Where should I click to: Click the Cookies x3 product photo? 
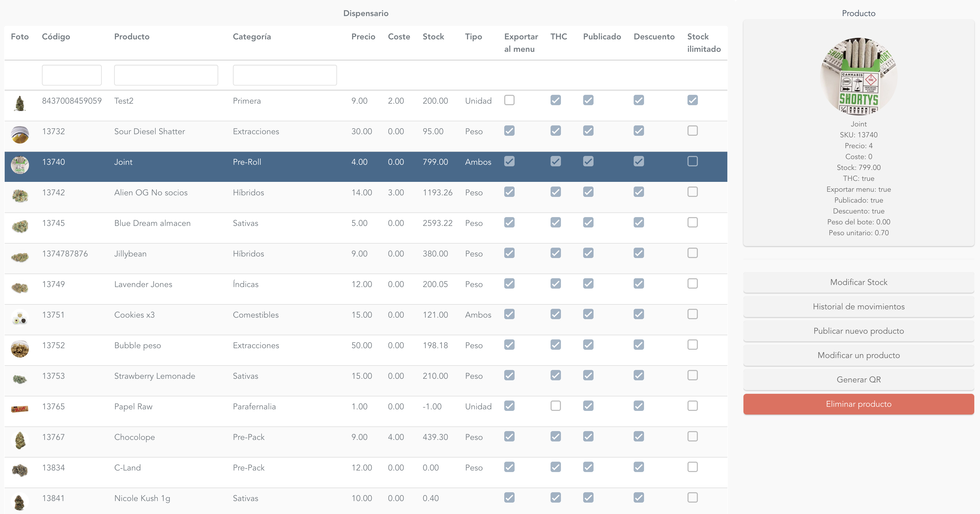click(20, 318)
